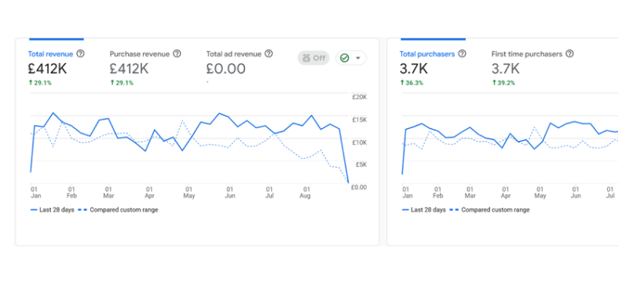Click the 36.3% change under Total purchasers

pos(412,83)
